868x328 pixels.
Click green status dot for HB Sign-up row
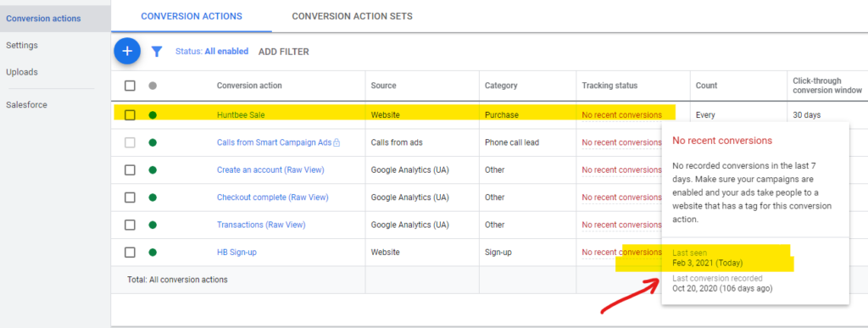(x=153, y=253)
